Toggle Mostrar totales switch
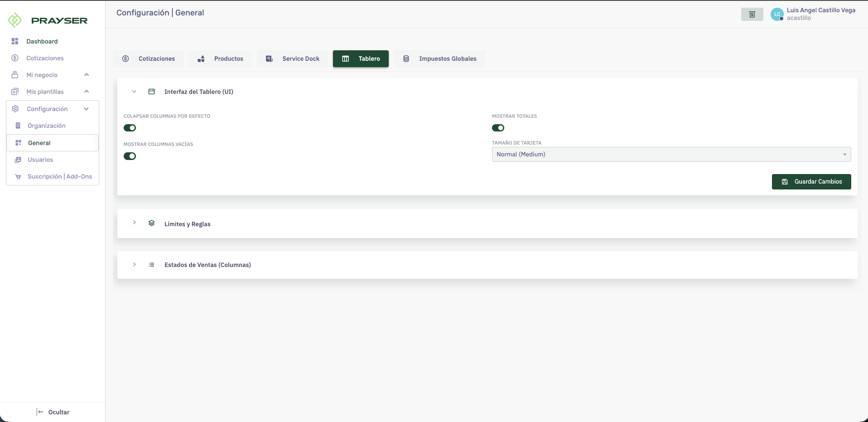The height and width of the screenshot is (422, 868). coord(498,128)
